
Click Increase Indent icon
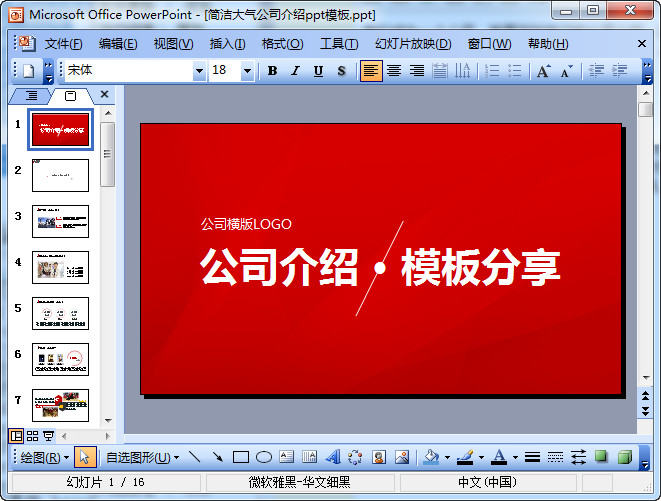coord(619,70)
